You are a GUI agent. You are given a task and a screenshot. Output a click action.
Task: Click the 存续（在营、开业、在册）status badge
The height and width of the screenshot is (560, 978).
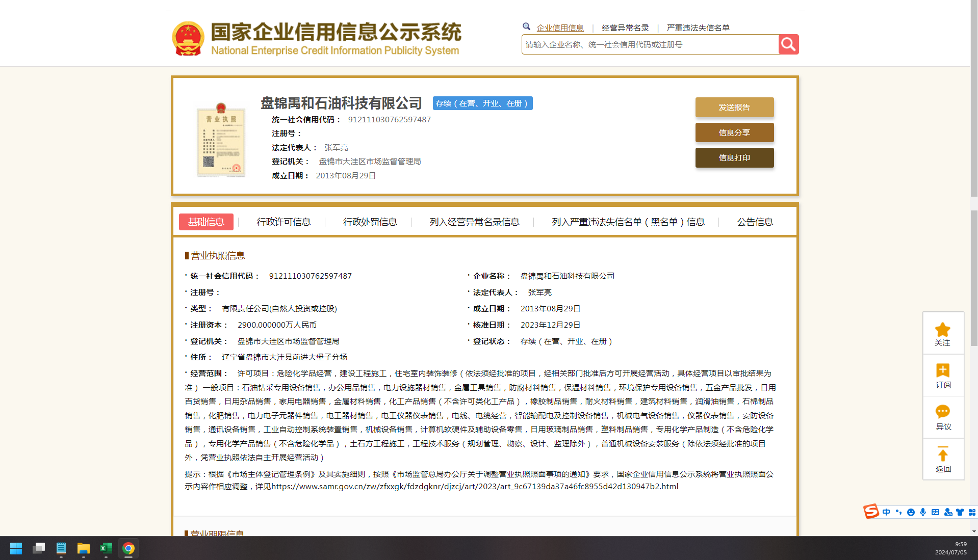pyautogui.click(x=482, y=103)
